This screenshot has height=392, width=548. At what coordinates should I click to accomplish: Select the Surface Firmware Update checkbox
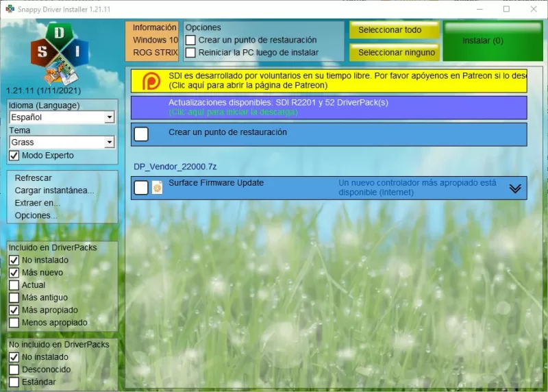pos(141,188)
